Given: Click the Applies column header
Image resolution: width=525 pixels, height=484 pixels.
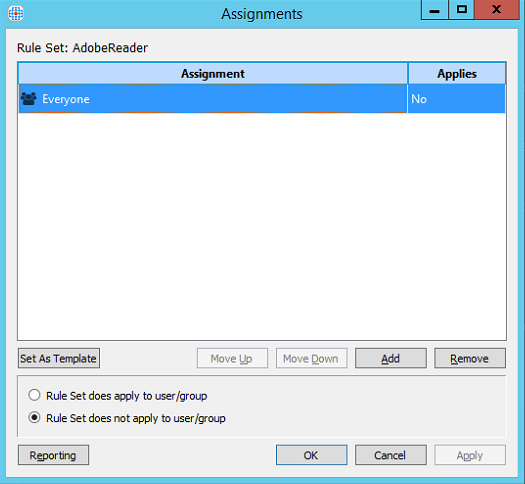Looking at the screenshot, I should (457, 73).
